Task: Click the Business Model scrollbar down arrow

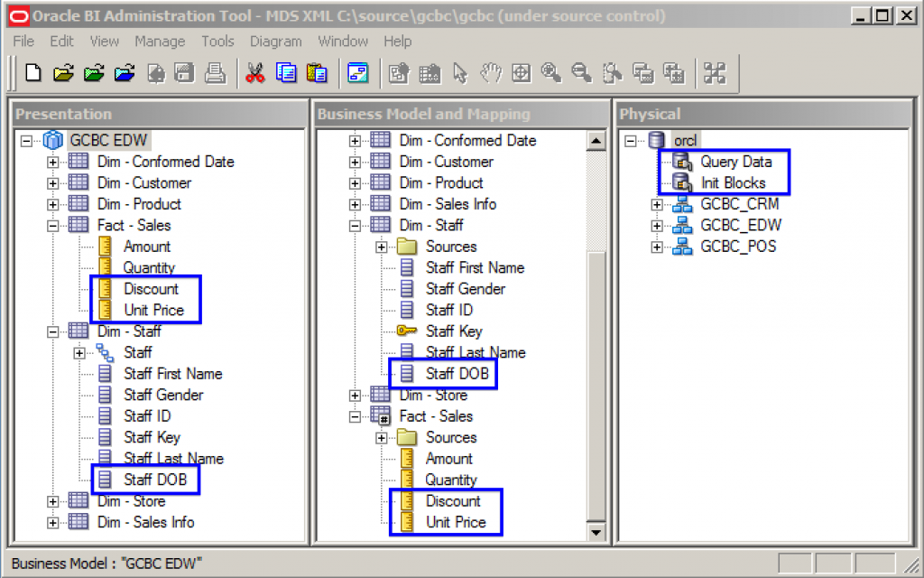Action: pyautogui.click(x=596, y=532)
